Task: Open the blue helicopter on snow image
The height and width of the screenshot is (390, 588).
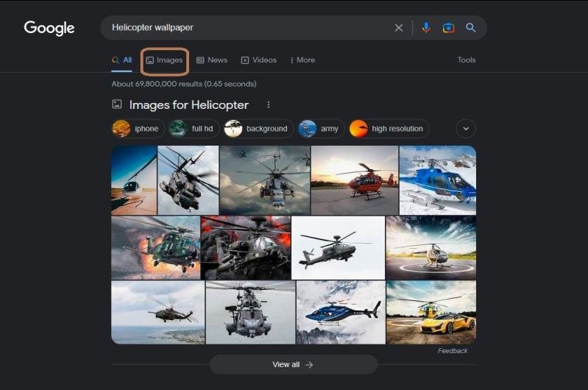Action: 438,180
